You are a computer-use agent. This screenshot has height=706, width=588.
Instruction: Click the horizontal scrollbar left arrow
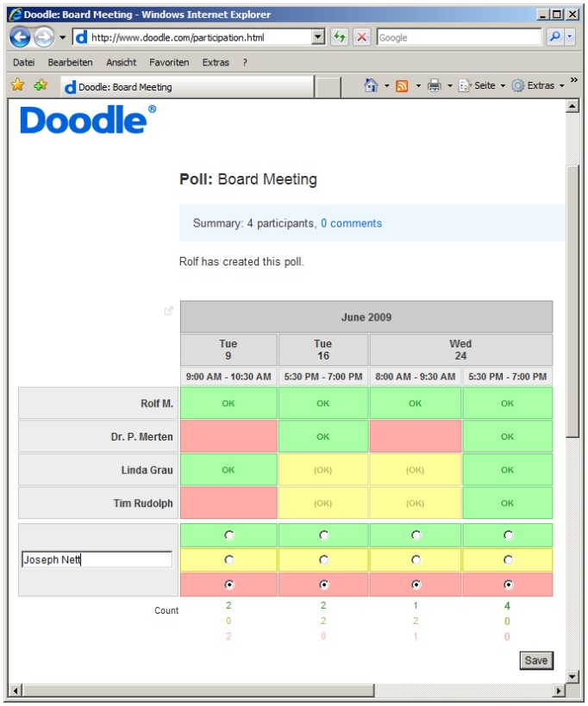coord(15,690)
